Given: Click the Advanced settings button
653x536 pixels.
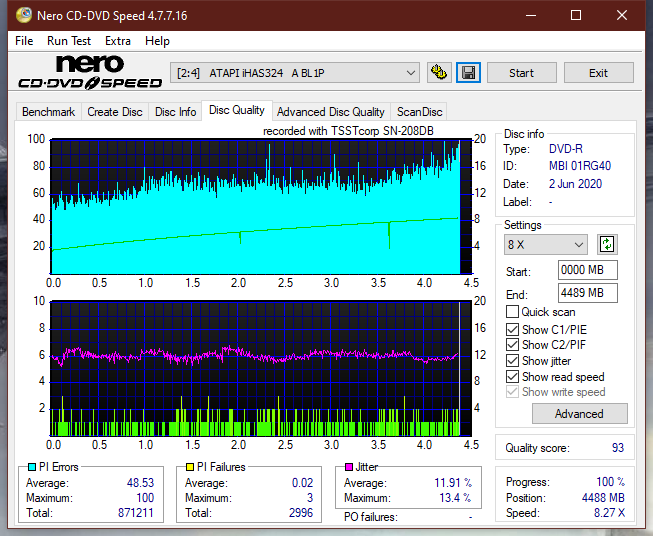Looking at the screenshot, I should (x=579, y=414).
